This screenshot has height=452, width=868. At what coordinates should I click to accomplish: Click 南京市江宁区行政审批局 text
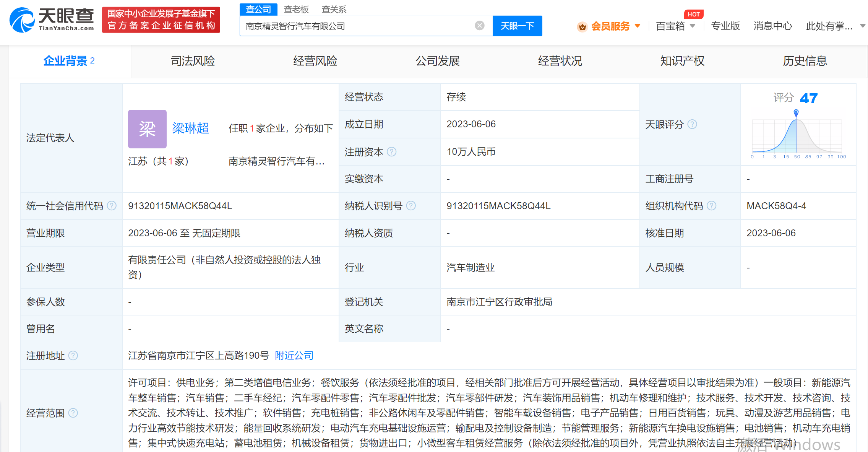coord(499,302)
